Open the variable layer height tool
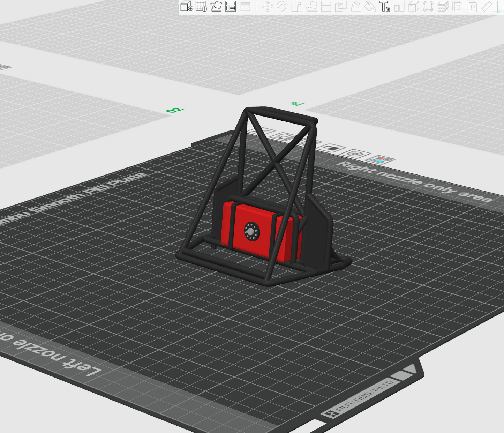 tap(245, 6)
